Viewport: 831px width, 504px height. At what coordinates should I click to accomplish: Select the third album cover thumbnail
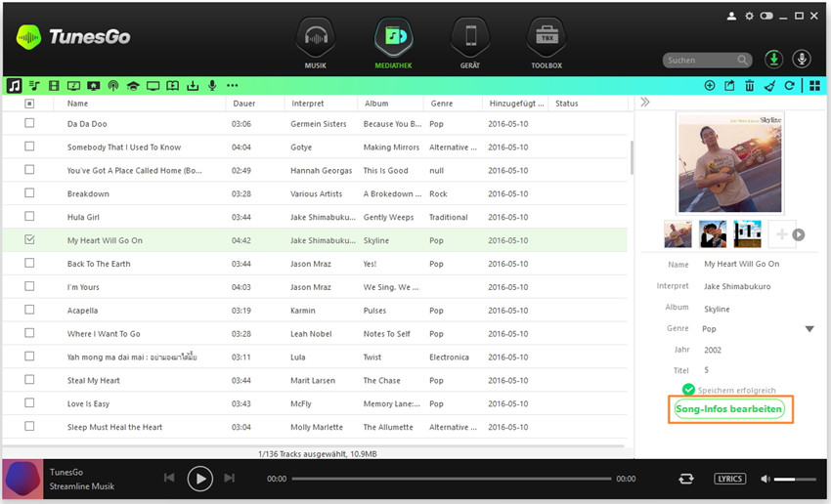point(747,234)
